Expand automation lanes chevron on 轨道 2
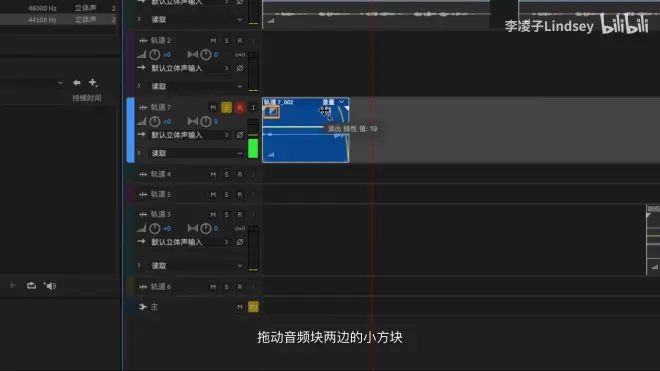 [x=139, y=86]
